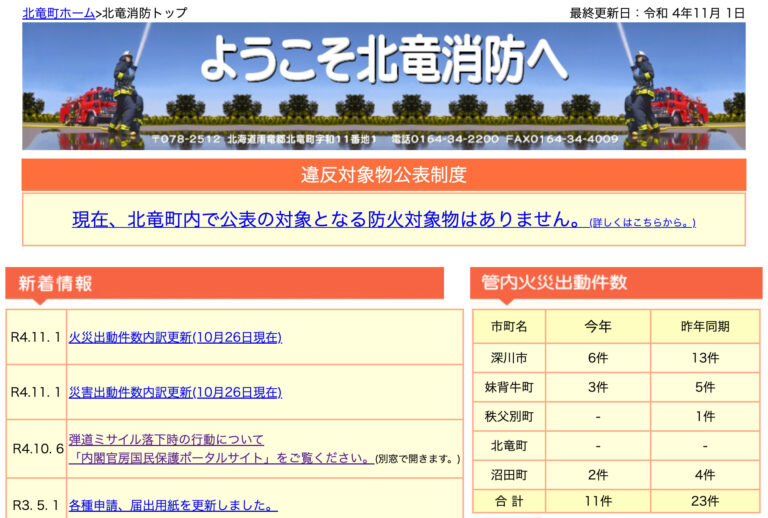768x518 pixels.
Task: Open the 北竜町ホーム breadcrumb link
Action: click(58, 13)
